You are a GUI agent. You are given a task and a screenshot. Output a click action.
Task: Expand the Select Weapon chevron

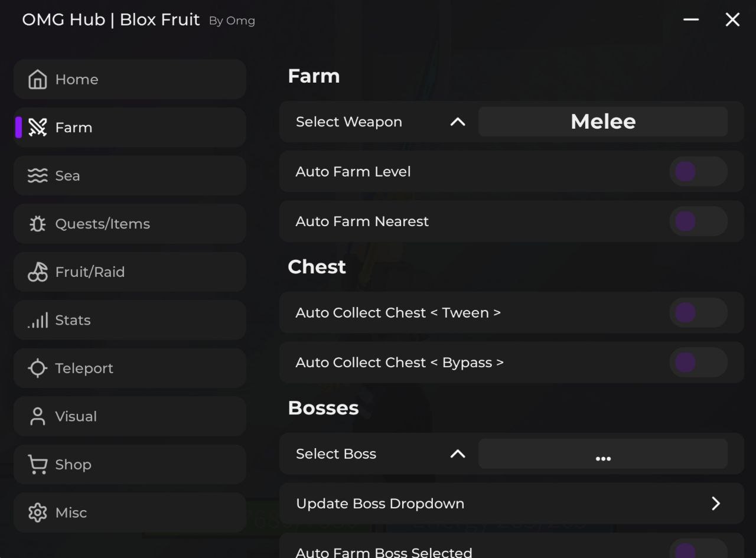tap(458, 122)
